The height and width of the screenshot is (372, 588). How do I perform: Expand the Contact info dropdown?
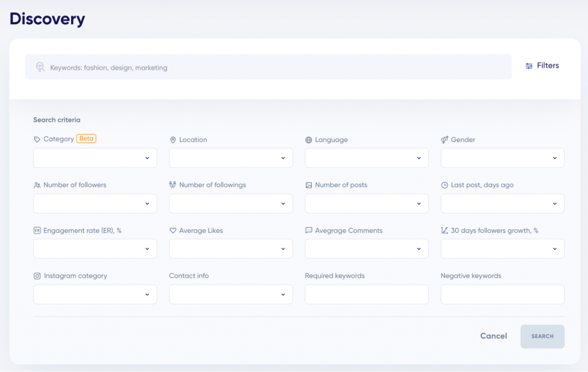[x=231, y=294]
